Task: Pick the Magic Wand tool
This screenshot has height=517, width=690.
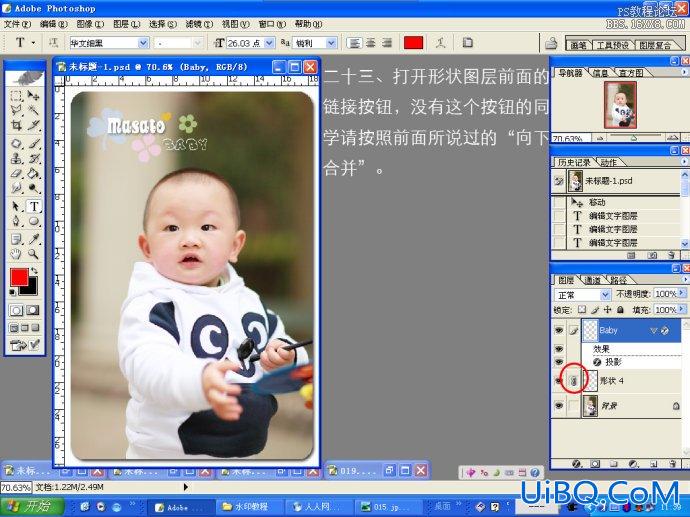Action: click(33, 110)
